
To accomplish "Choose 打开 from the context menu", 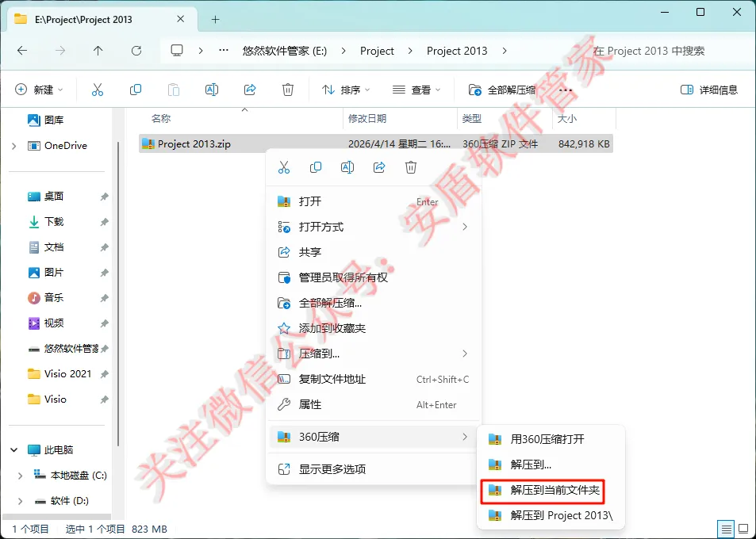I will (x=374, y=201).
